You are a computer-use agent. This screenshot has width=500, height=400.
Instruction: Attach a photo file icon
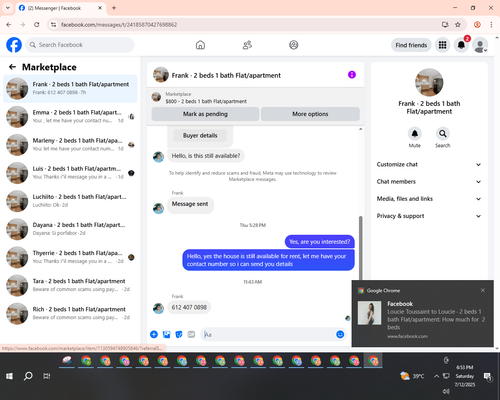(166, 334)
